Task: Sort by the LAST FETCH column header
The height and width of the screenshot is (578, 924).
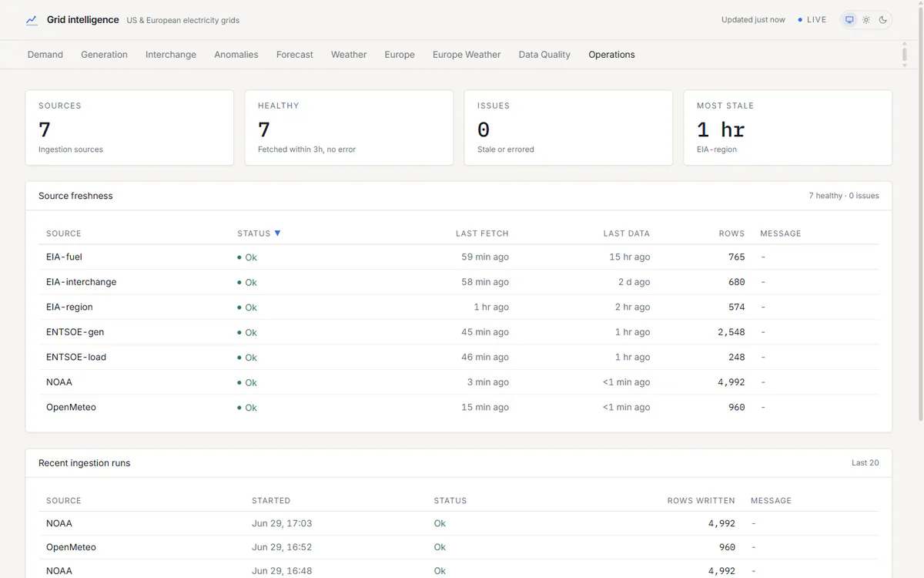Action: coord(482,234)
